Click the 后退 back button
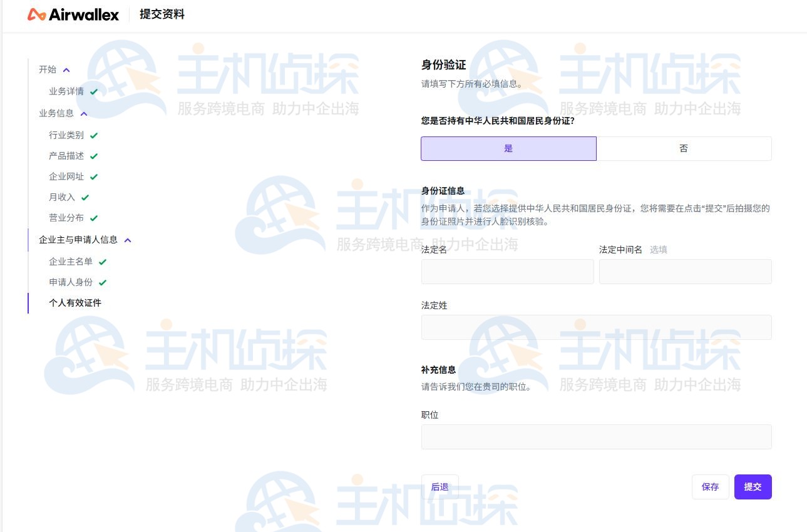This screenshot has height=532, width=807. tap(440, 486)
